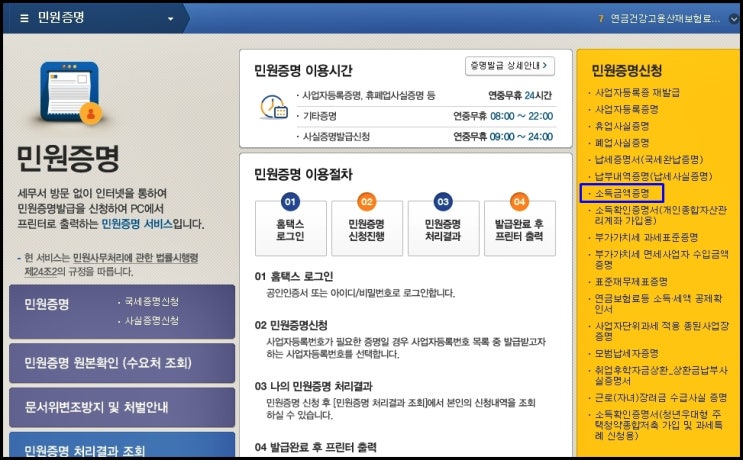Open 모범납세자증명 link

(626, 353)
